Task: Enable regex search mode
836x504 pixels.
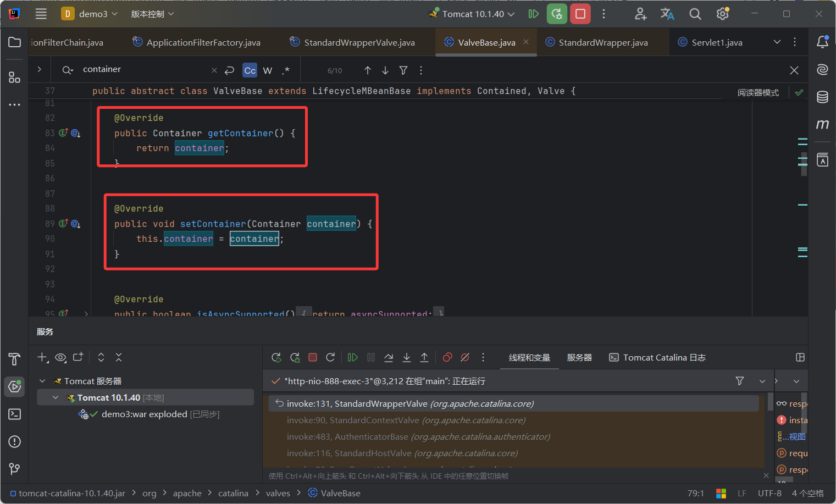Action: [x=286, y=70]
